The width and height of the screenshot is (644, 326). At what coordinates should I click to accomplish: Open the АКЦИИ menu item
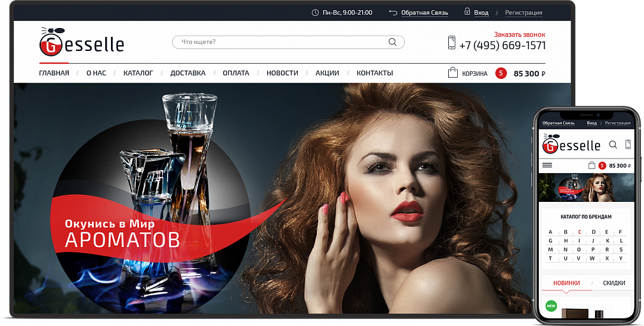point(327,73)
